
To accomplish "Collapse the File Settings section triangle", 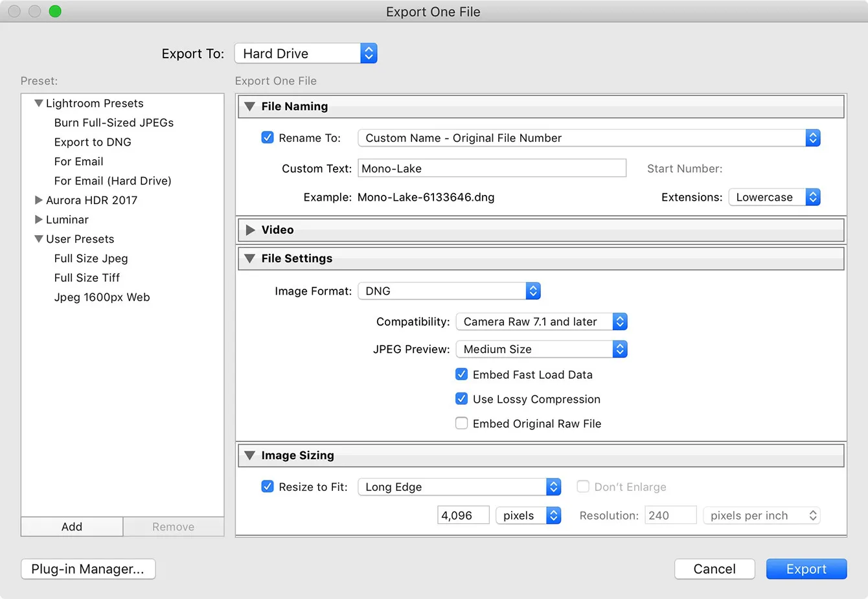I will 250,258.
